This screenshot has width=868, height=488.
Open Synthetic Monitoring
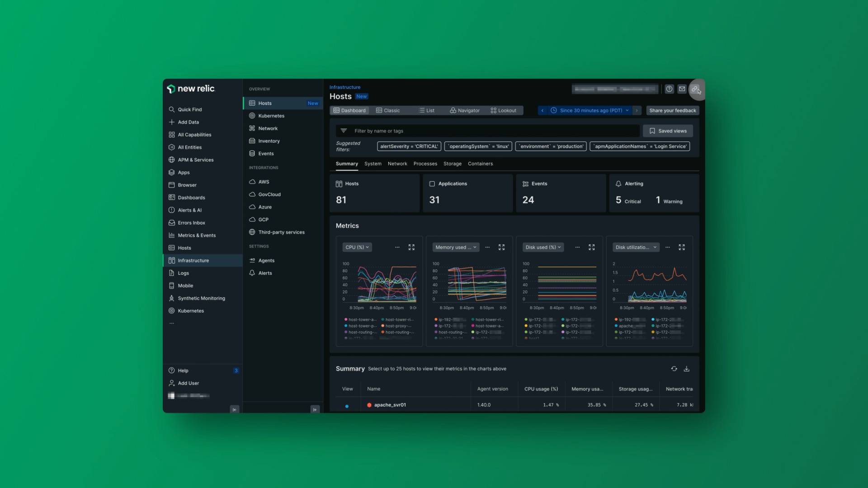click(x=201, y=299)
